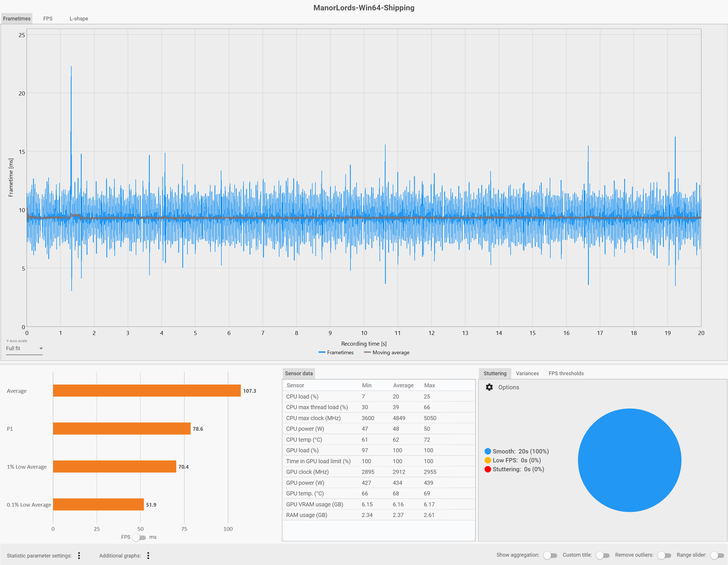
Task: Open Statistic parameter settings three-dot menu
Action: pyautogui.click(x=79, y=555)
